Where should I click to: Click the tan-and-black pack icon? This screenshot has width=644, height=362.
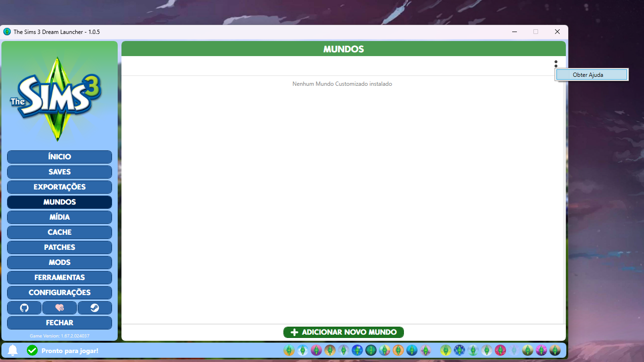pyautogui.click(x=555, y=350)
